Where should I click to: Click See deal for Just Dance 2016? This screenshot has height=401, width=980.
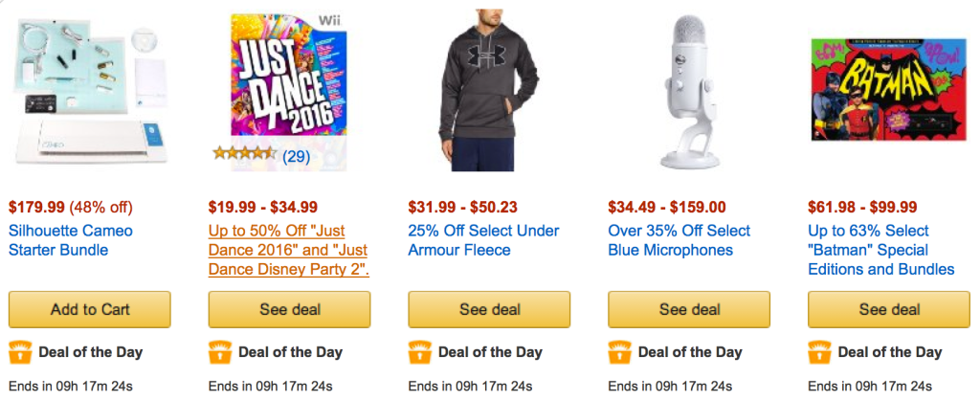pyautogui.click(x=289, y=309)
